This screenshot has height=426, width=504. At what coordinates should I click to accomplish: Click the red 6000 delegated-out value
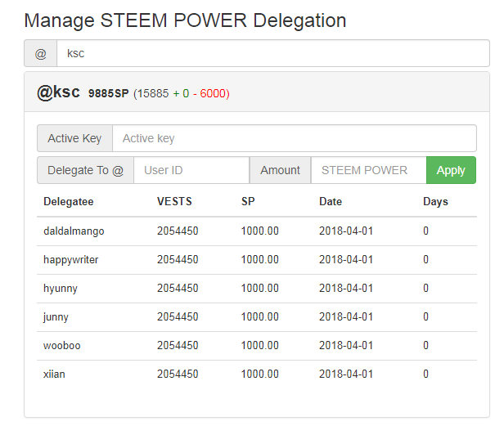(214, 93)
